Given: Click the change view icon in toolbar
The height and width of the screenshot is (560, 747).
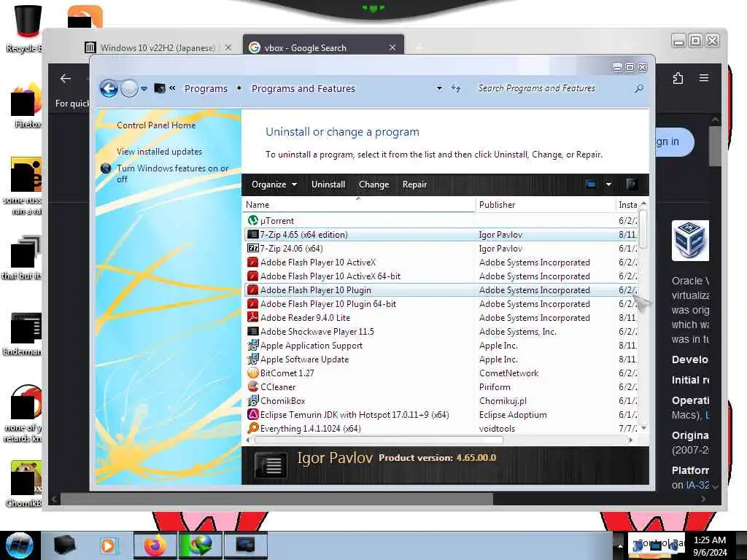Looking at the screenshot, I should [x=591, y=184].
